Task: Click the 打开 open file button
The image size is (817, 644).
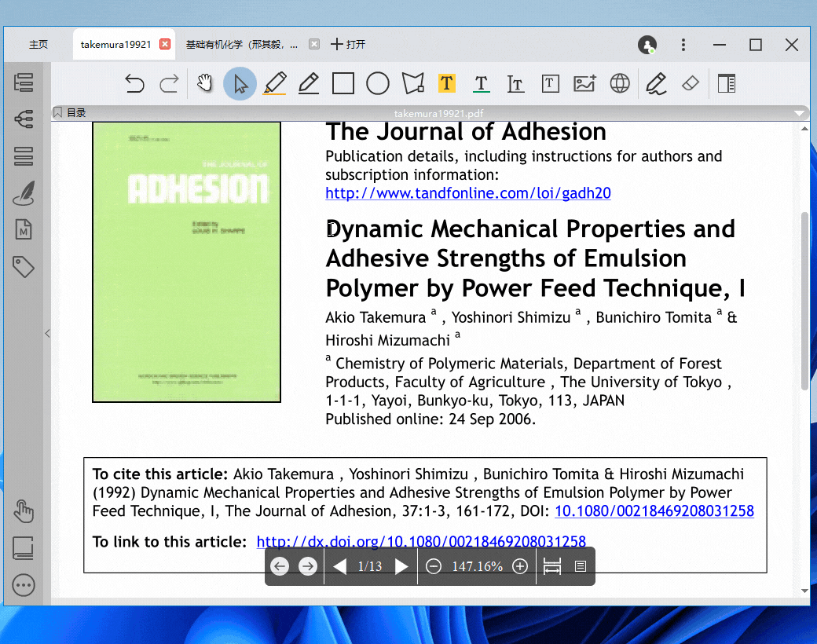Action: pos(348,45)
